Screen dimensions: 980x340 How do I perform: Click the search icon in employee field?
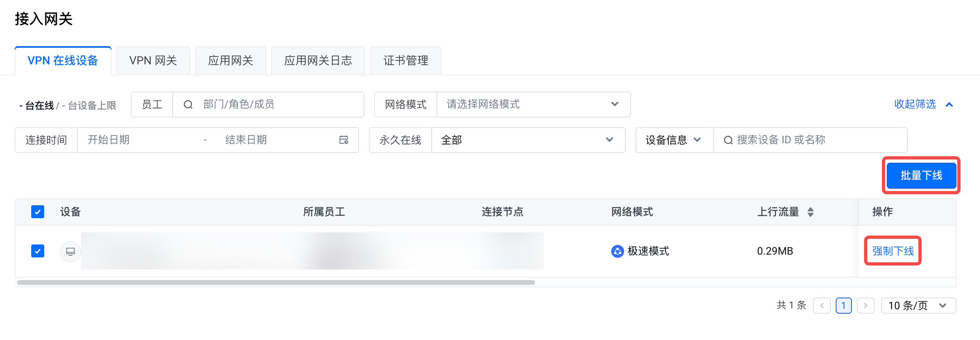click(188, 105)
